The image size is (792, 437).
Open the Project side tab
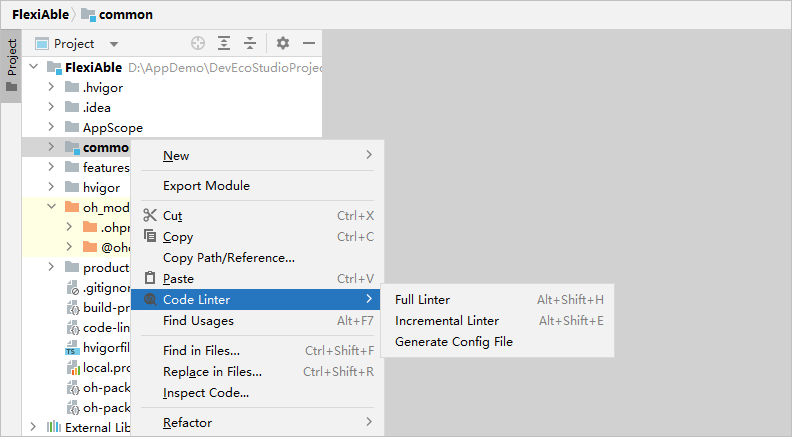tap(12, 58)
